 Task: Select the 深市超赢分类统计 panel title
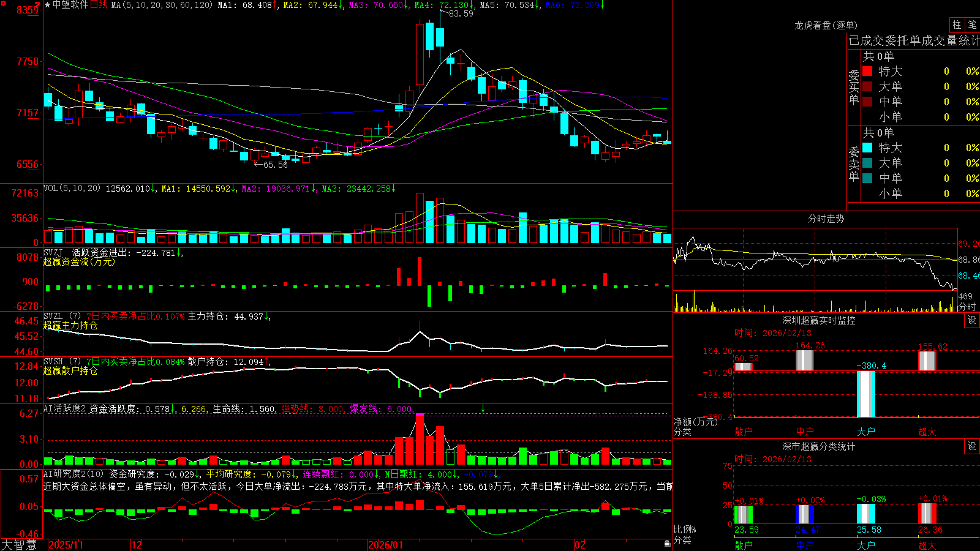[x=818, y=446]
